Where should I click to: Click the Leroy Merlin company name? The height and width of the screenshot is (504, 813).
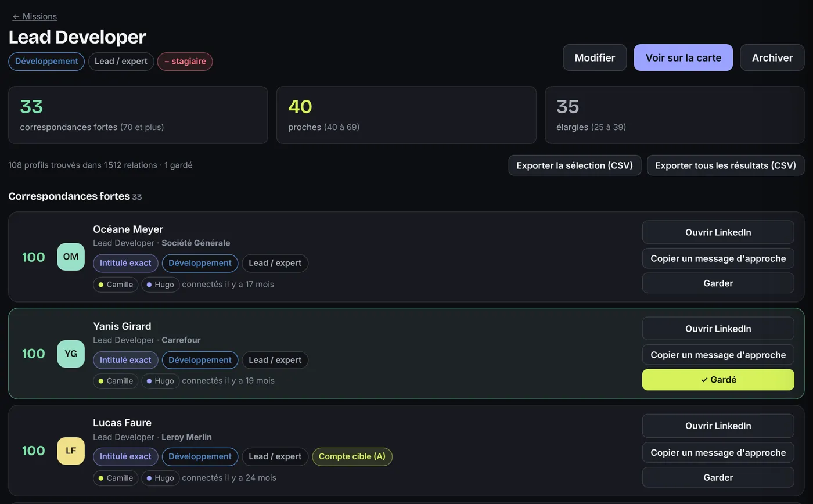coord(186,437)
